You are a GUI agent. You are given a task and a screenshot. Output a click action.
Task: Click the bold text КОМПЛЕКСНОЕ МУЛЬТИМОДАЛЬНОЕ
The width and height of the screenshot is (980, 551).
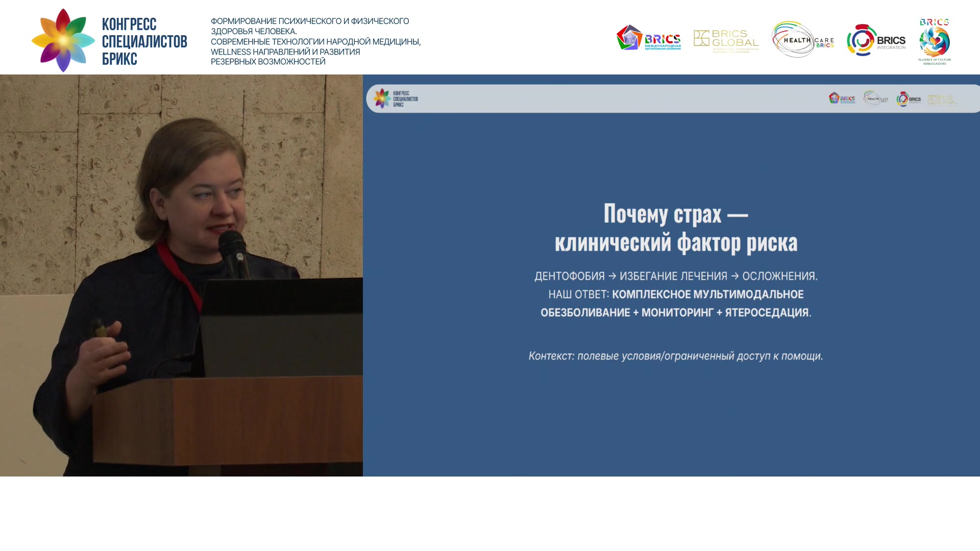tap(707, 294)
